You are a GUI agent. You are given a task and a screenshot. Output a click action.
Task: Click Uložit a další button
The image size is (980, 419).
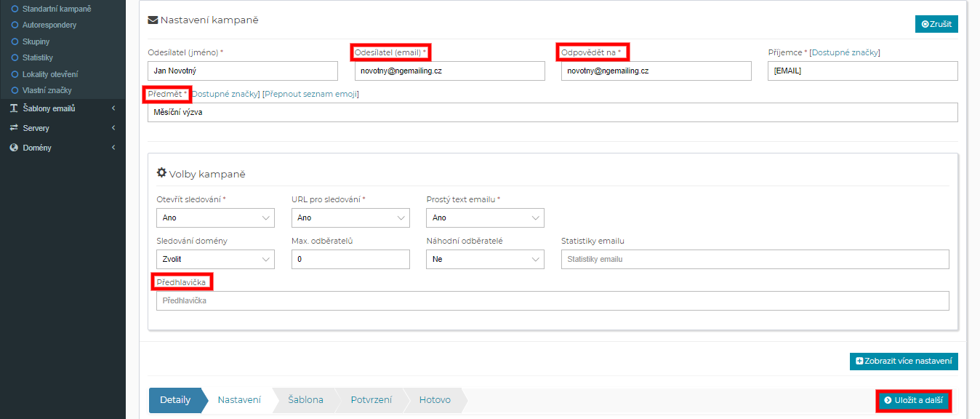(x=913, y=400)
